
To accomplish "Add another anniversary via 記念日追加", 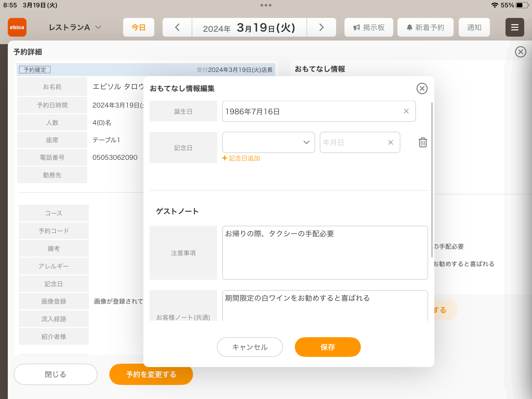I will (241, 158).
